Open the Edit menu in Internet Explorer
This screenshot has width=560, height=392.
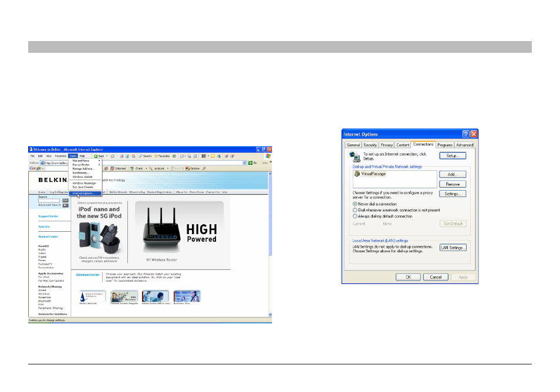(41, 156)
